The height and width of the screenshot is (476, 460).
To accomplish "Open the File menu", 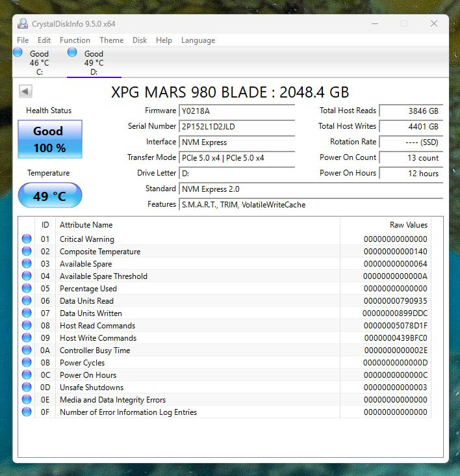I will 23,40.
